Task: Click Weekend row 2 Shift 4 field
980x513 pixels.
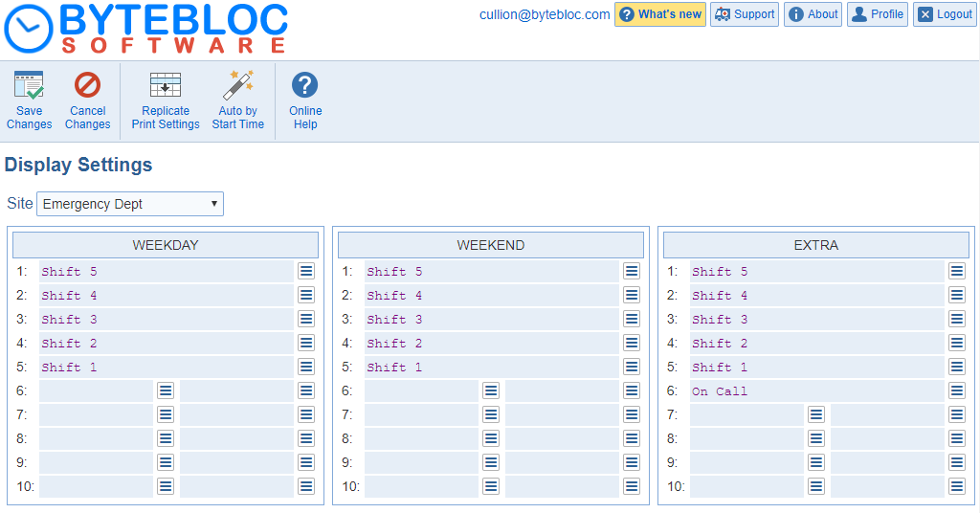Action: tap(492, 295)
